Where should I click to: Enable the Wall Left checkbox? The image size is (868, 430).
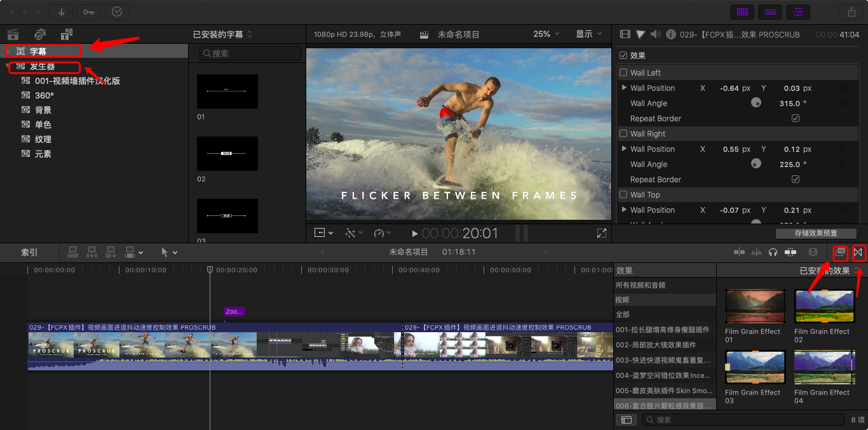(x=623, y=72)
